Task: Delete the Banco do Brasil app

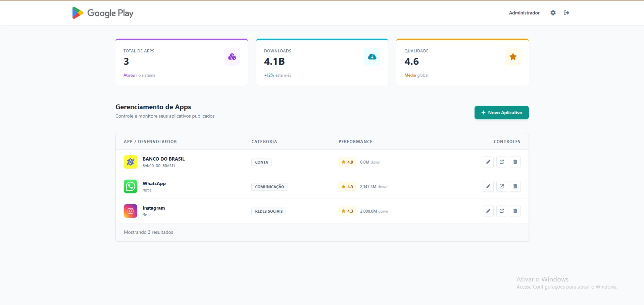Action: pos(515,162)
